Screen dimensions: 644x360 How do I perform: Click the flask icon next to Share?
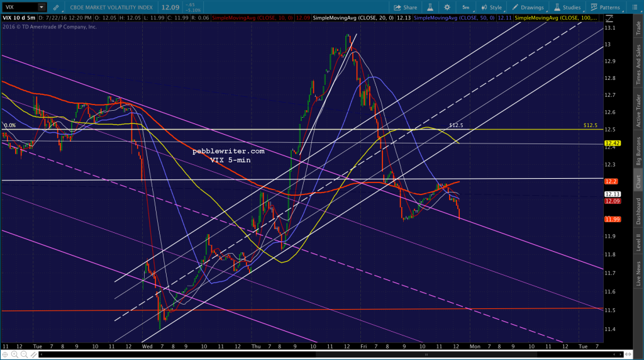click(430, 8)
